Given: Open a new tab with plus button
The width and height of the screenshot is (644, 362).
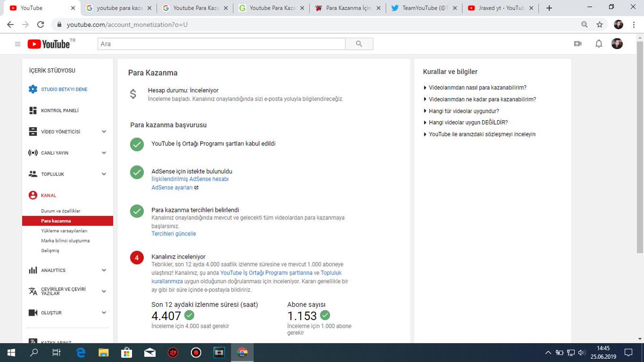Looking at the screenshot, I should (x=549, y=8).
